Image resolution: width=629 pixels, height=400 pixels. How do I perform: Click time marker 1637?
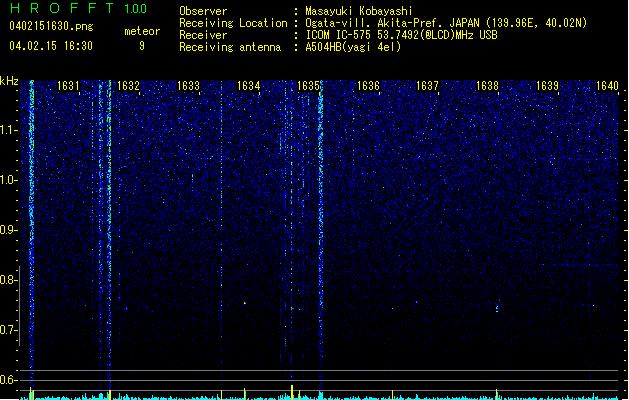click(x=428, y=86)
